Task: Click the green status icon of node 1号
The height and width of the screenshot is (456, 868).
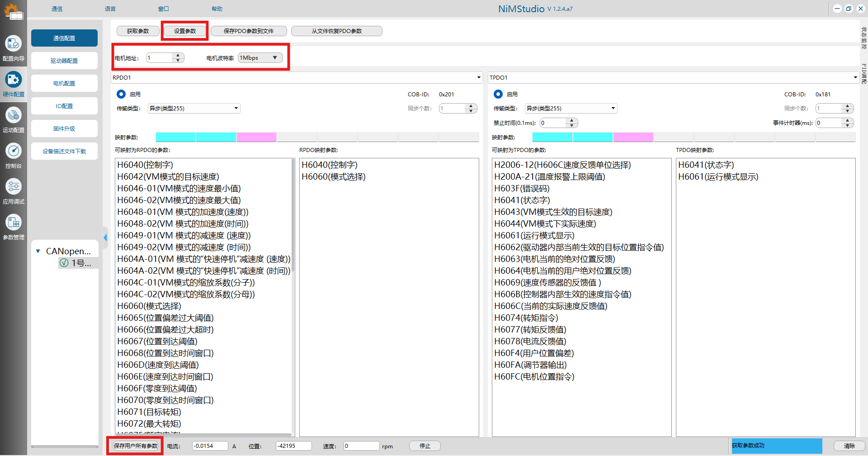Action: click(x=64, y=263)
